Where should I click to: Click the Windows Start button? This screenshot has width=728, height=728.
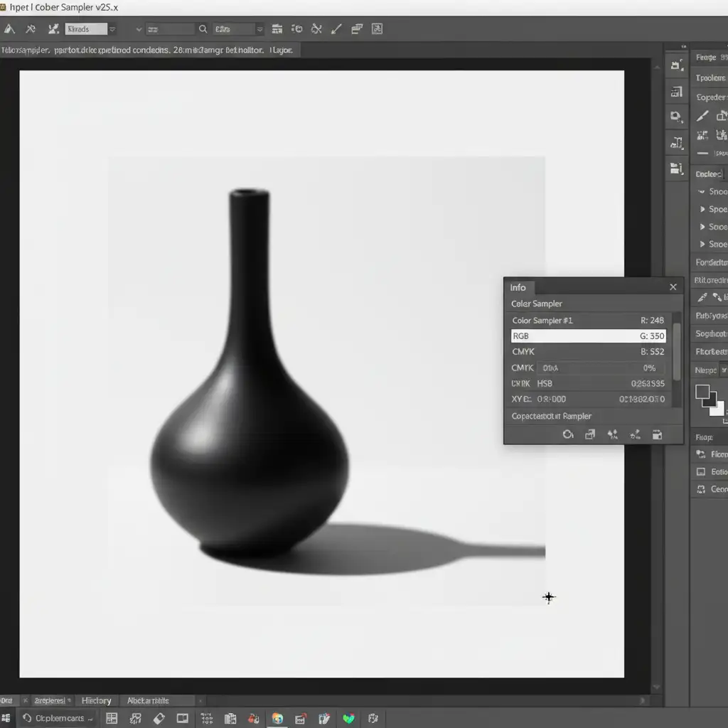[x=6, y=719]
